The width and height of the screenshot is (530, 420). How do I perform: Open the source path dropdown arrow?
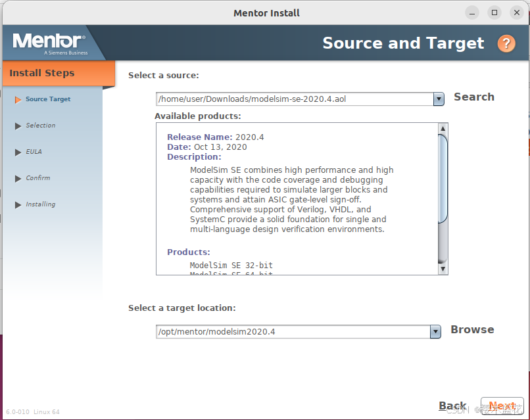439,99
